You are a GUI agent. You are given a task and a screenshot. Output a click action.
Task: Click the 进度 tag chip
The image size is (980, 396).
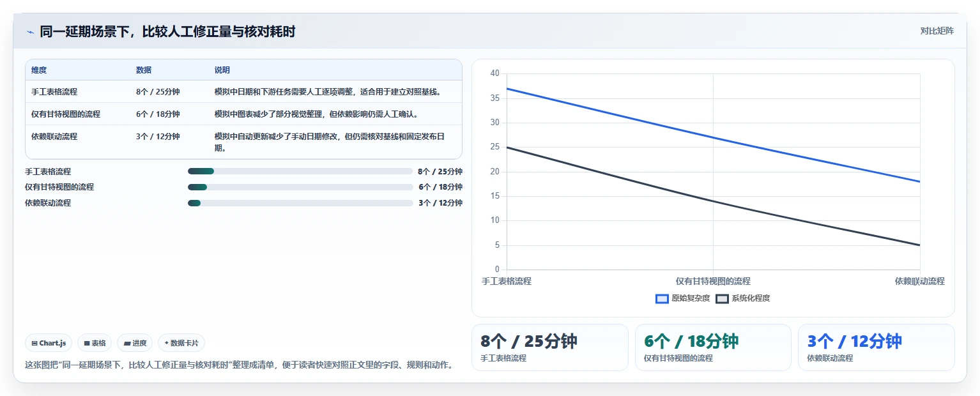point(135,343)
